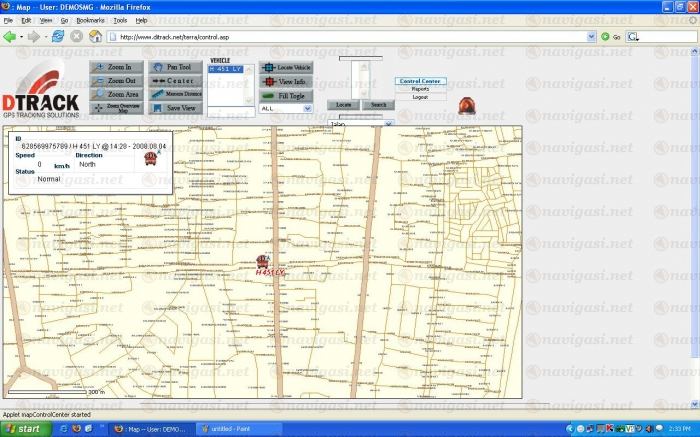Open the Tools menu
700x437 pixels.
click(x=120, y=20)
